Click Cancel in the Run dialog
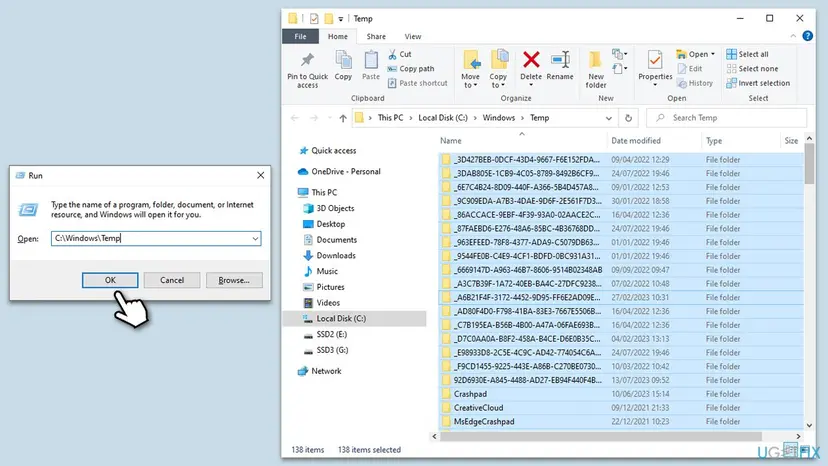828x466 pixels. click(x=172, y=280)
